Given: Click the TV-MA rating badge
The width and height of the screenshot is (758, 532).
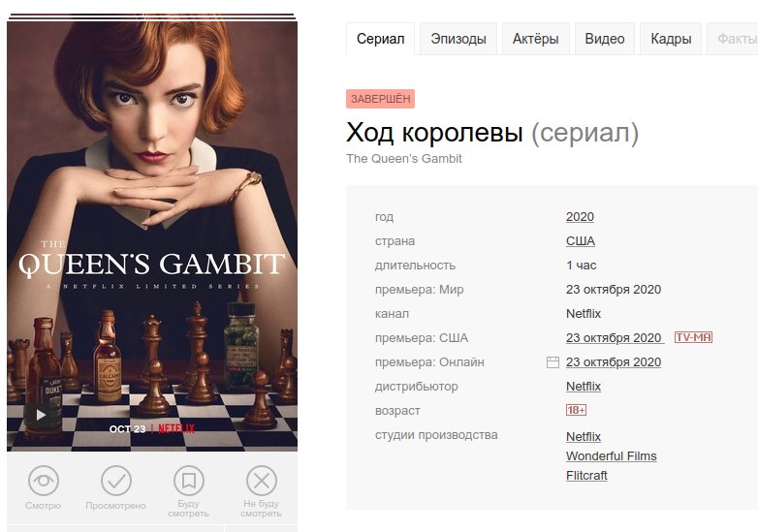Looking at the screenshot, I should [693, 337].
